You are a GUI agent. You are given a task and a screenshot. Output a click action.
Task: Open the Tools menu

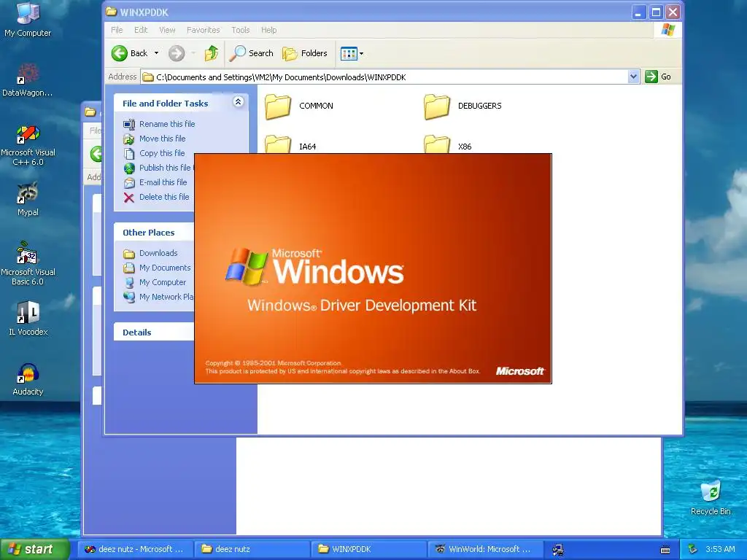[241, 30]
